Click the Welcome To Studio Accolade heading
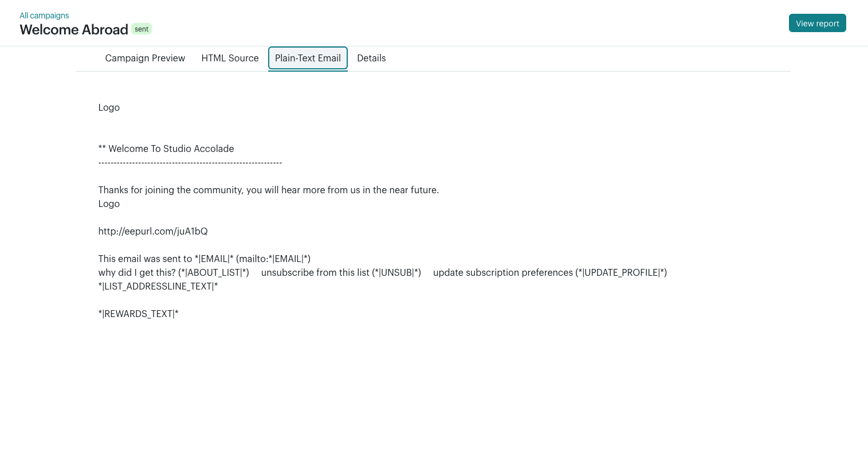The height and width of the screenshot is (465, 868). [x=166, y=149]
